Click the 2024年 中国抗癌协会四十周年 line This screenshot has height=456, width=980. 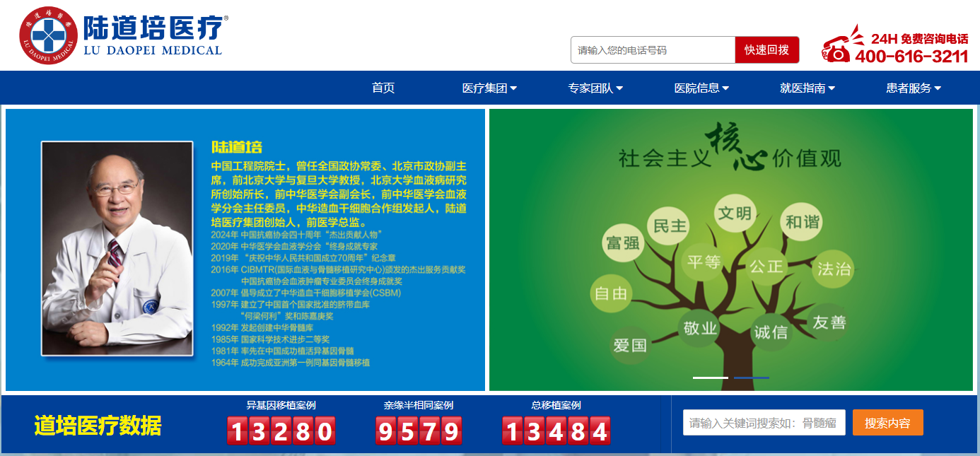pos(297,234)
